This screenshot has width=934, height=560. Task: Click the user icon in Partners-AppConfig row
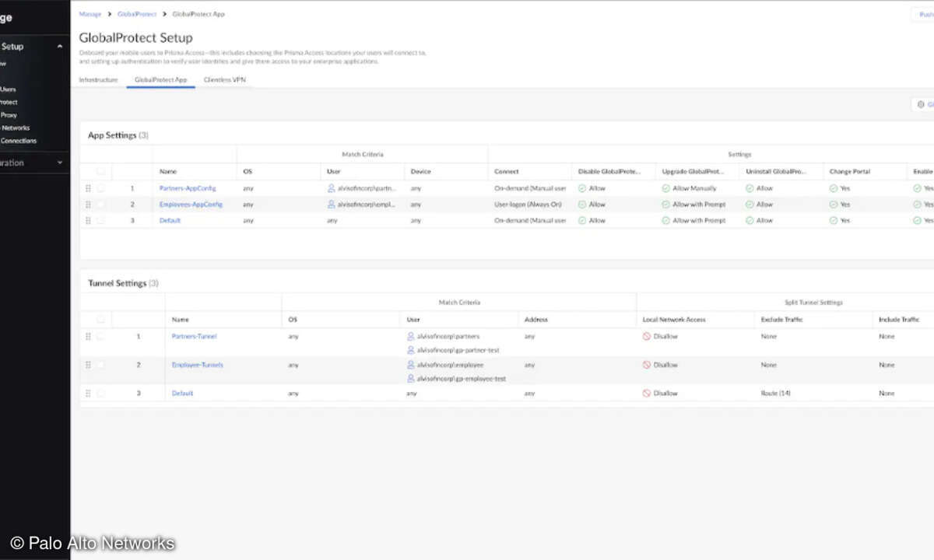click(x=332, y=188)
